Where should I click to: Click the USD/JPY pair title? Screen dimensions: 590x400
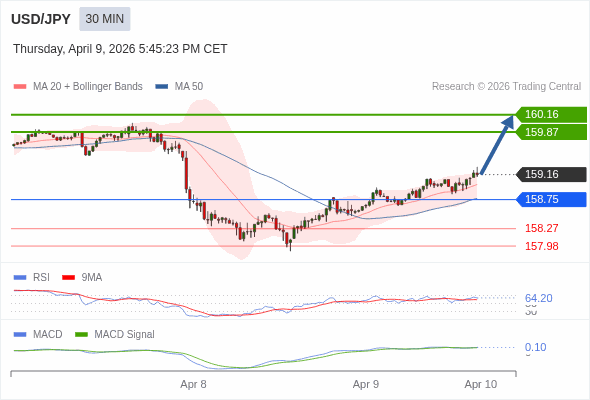pos(41,19)
